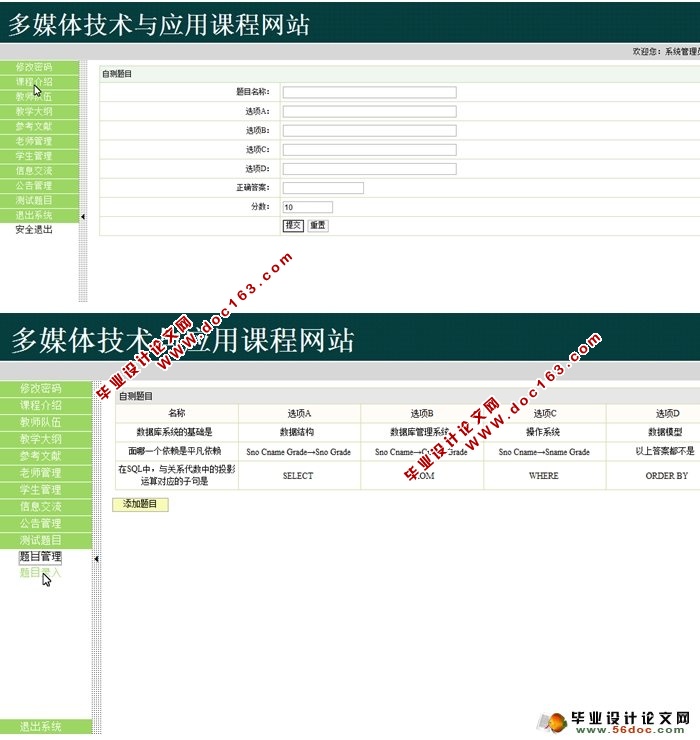700x740 pixels.
Task: Expand 退出系统 menu on the form page
Action: click(x=39, y=215)
